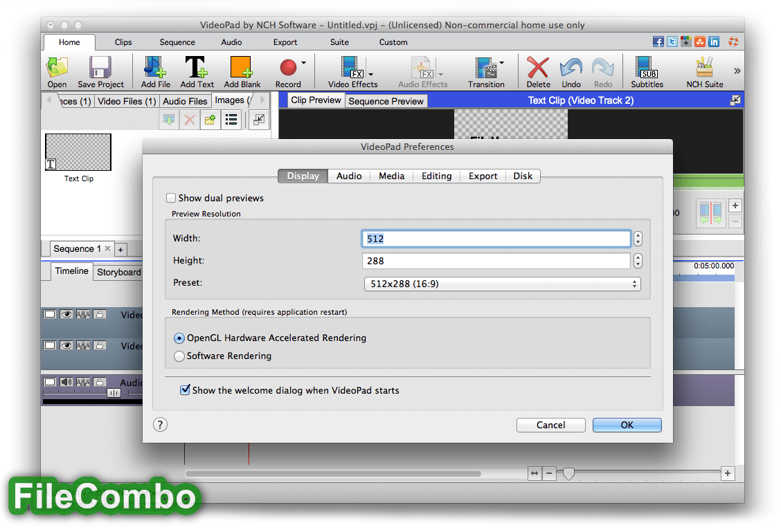Open the Subtitles tool
The width and height of the screenshot is (781, 532).
(647, 68)
